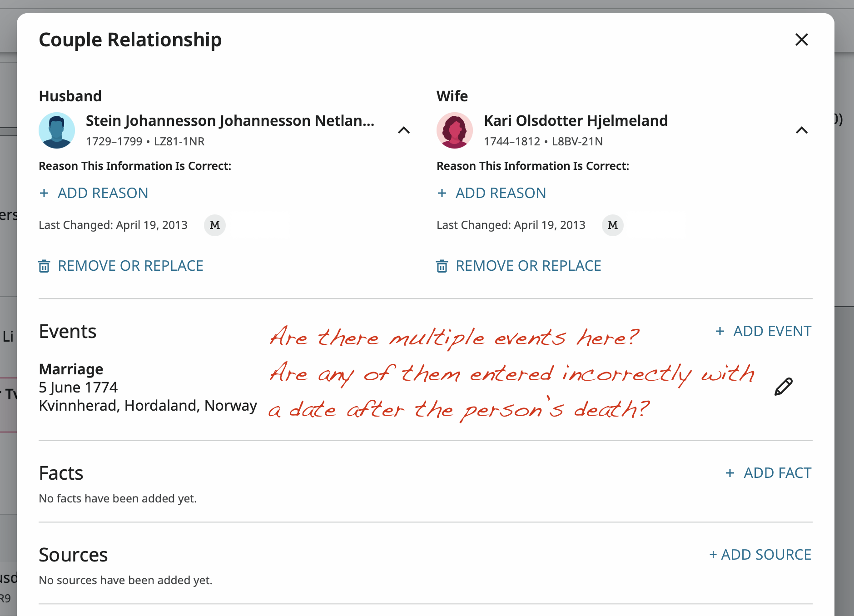This screenshot has width=854, height=616.
Task: Click the husband's male avatar portrait
Action: [x=57, y=130]
